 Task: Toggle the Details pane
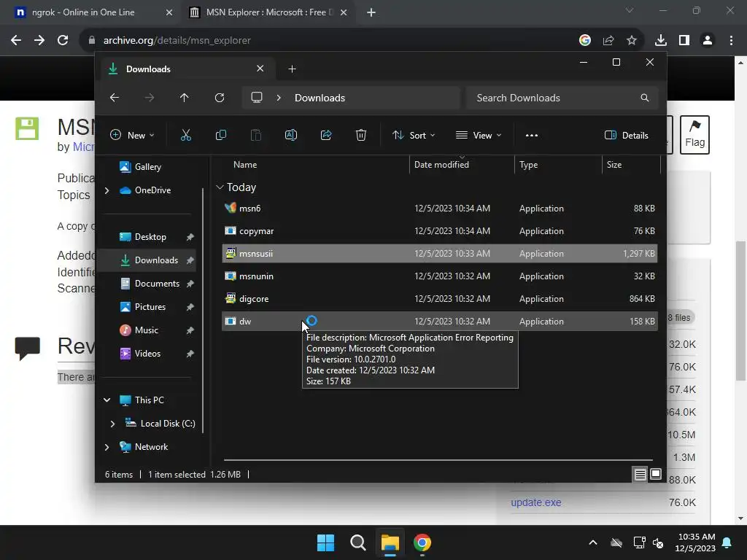coord(627,135)
